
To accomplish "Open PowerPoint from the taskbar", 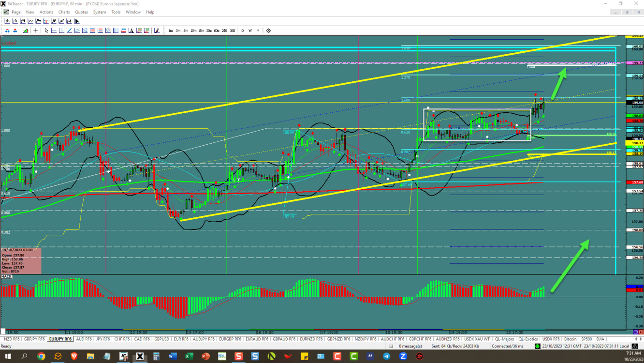I will [205, 356].
